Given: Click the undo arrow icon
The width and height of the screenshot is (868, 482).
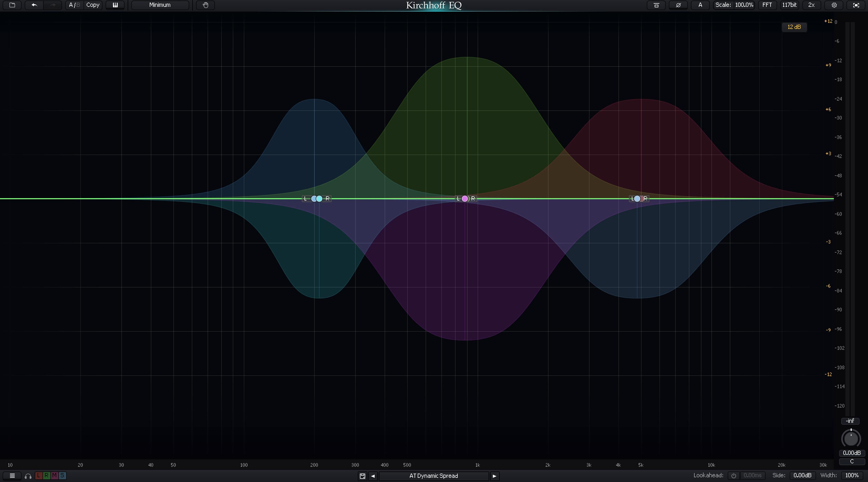Looking at the screenshot, I should [34, 5].
